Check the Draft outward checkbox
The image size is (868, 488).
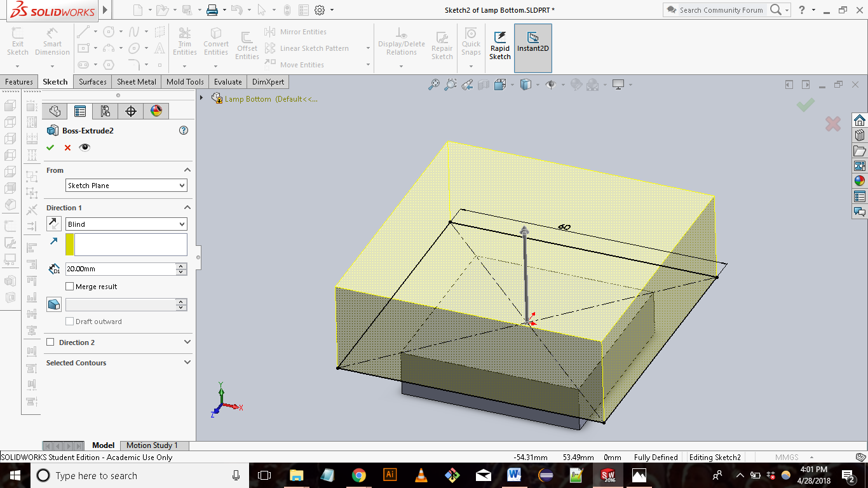tap(70, 322)
